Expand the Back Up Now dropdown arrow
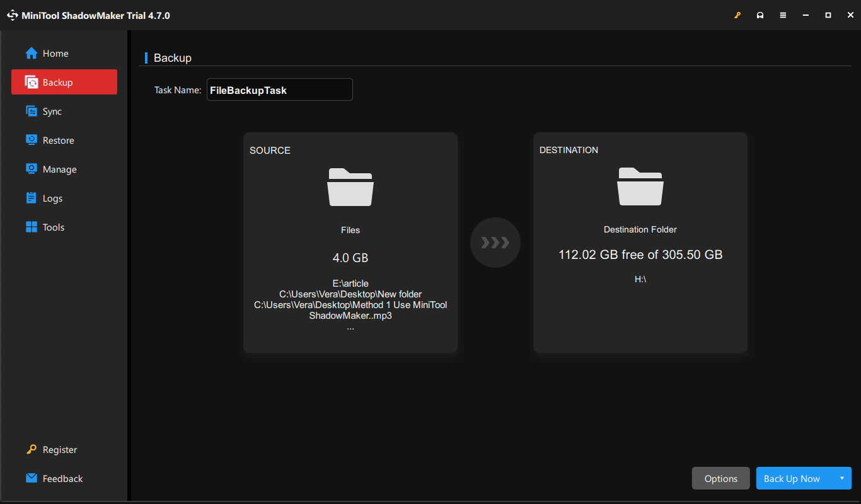This screenshot has height=504, width=861. click(x=841, y=478)
